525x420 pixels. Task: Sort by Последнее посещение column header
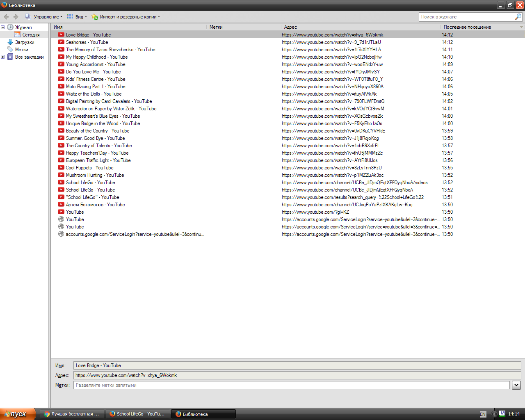point(479,27)
